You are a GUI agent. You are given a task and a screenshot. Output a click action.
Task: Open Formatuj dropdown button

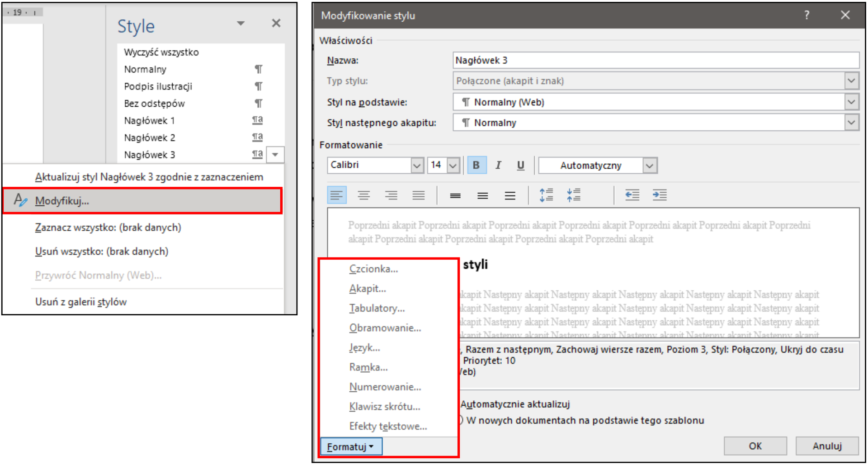tap(351, 446)
